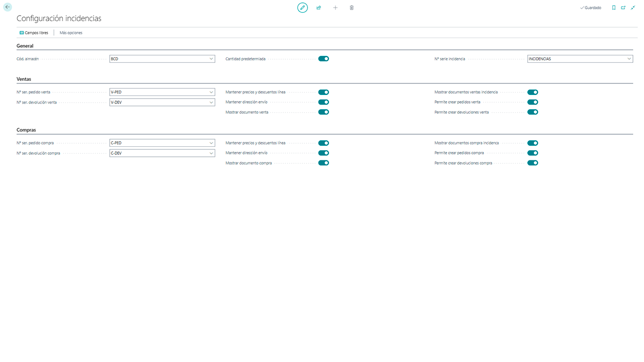This screenshot has height=362, width=644.
Task: Click the pencil edit icon
Action: point(302,8)
